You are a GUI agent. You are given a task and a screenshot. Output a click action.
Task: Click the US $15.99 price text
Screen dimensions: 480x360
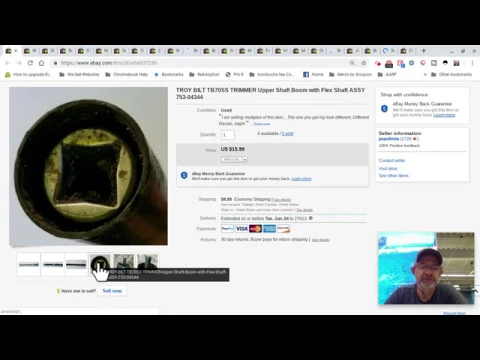tap(232, 149)
